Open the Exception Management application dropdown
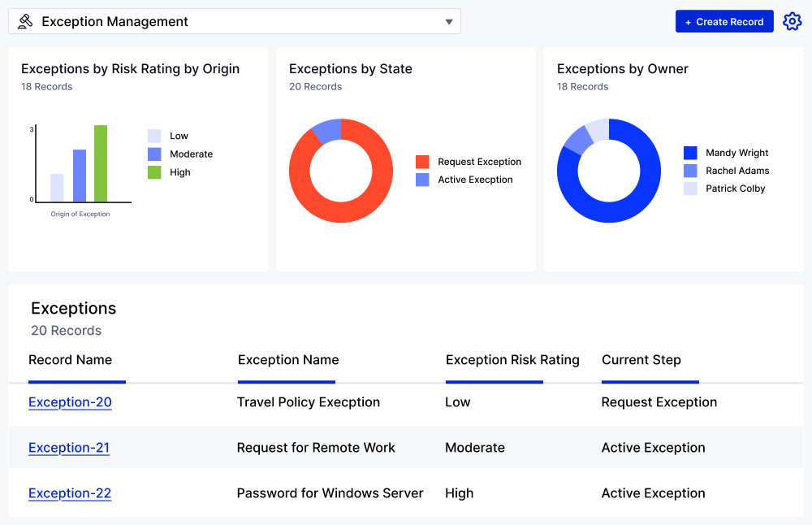The height and width of the screenshot is (525, 812). click(449, 22)
